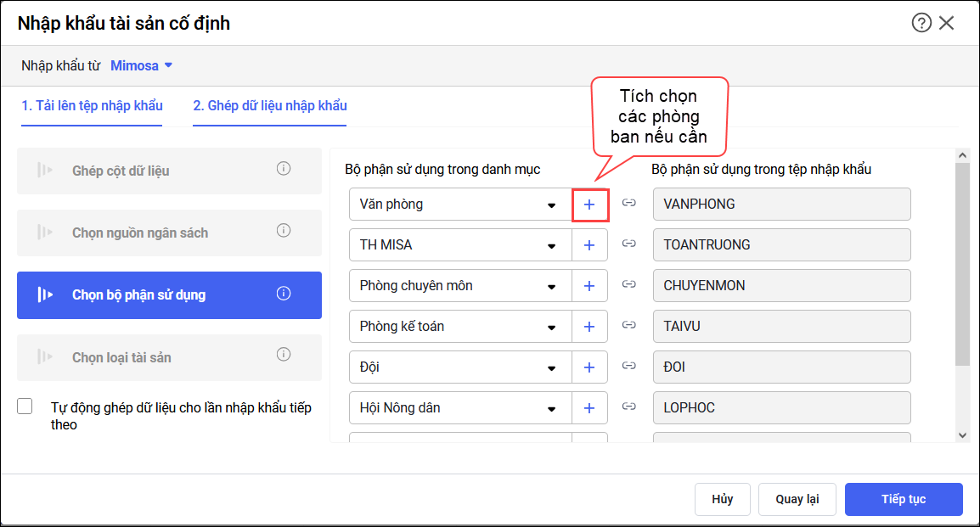This screenshot has height=527, width=980.
Task: Click the plus icon next to Văn phòng
Action: (589, 205)
